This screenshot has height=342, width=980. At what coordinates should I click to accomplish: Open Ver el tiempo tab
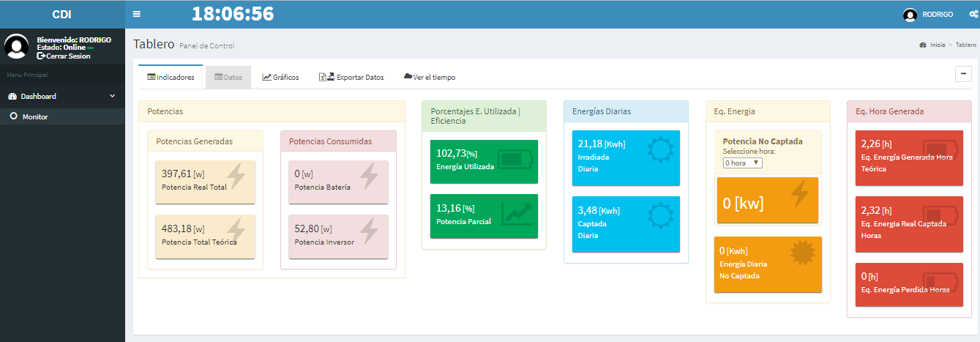(430, 77)
